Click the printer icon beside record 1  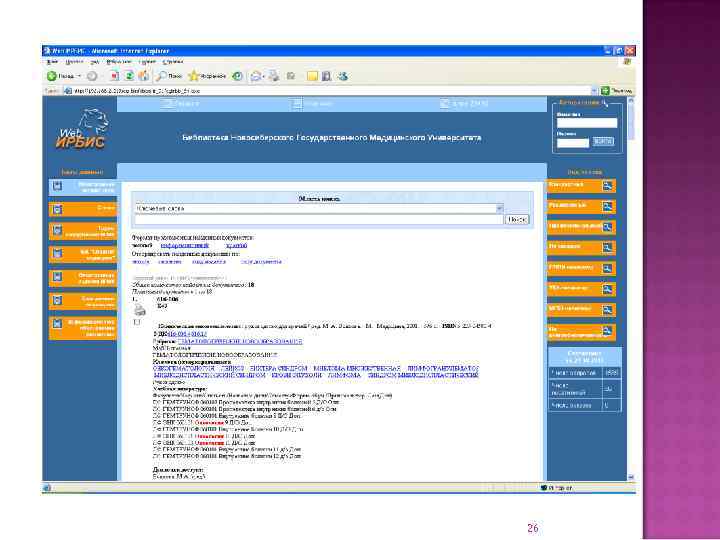pos(140,310)
